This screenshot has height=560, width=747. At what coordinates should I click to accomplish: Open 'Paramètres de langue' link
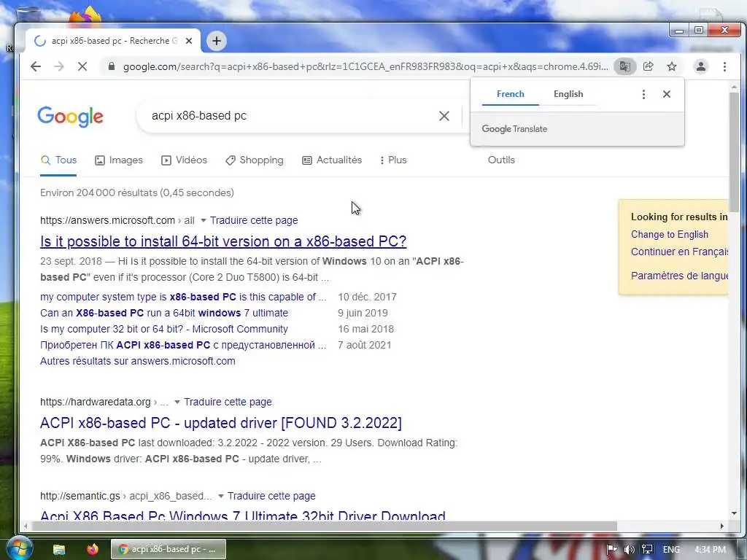tap(679, 276)
